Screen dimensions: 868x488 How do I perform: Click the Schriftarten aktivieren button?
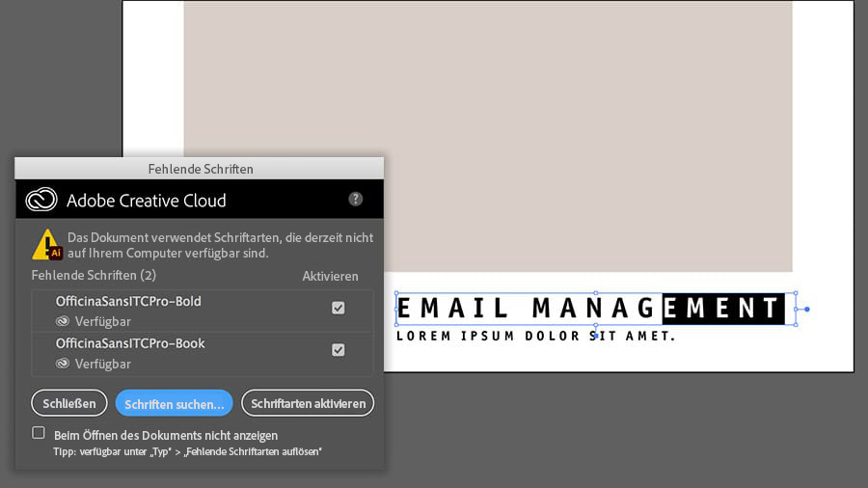click(308, 403)
